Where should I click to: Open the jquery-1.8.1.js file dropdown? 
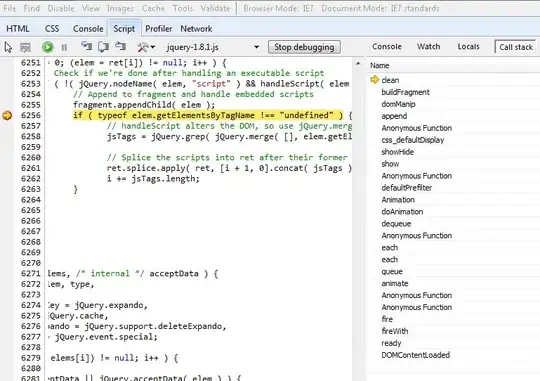click(x=213, y=47)
